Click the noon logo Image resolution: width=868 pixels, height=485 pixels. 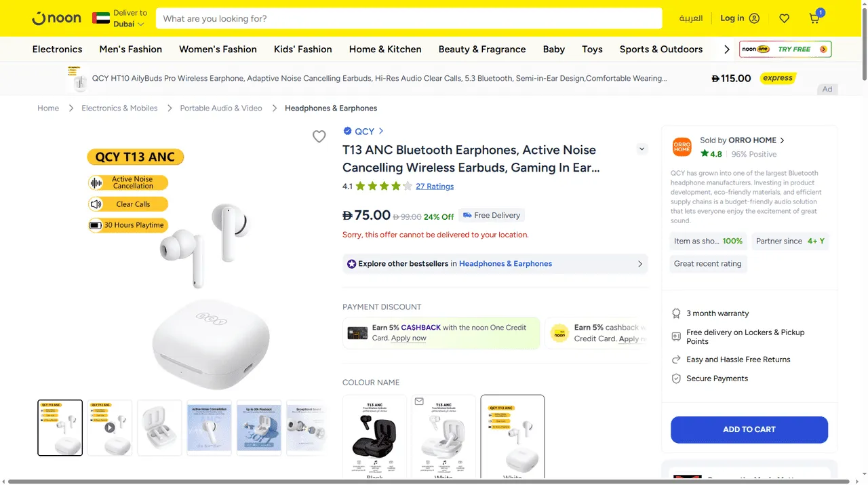pos(56,18)
